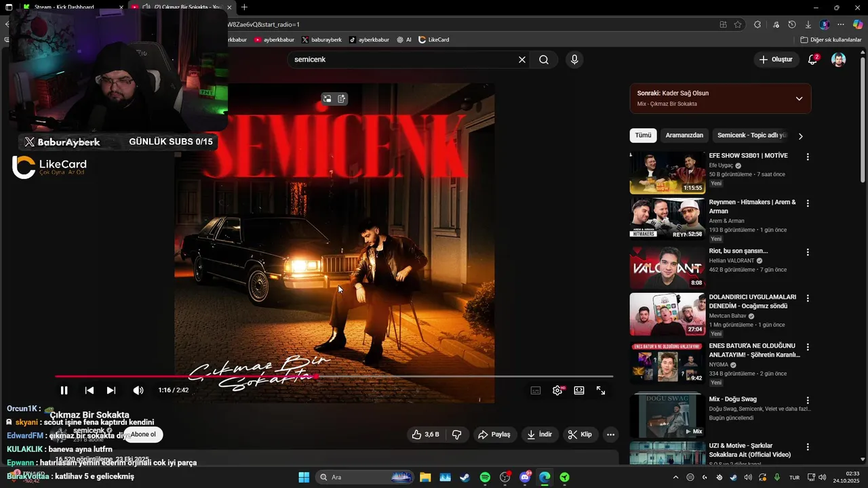Open options for Reynmen Hitmakers video

(x=807, y=203)
